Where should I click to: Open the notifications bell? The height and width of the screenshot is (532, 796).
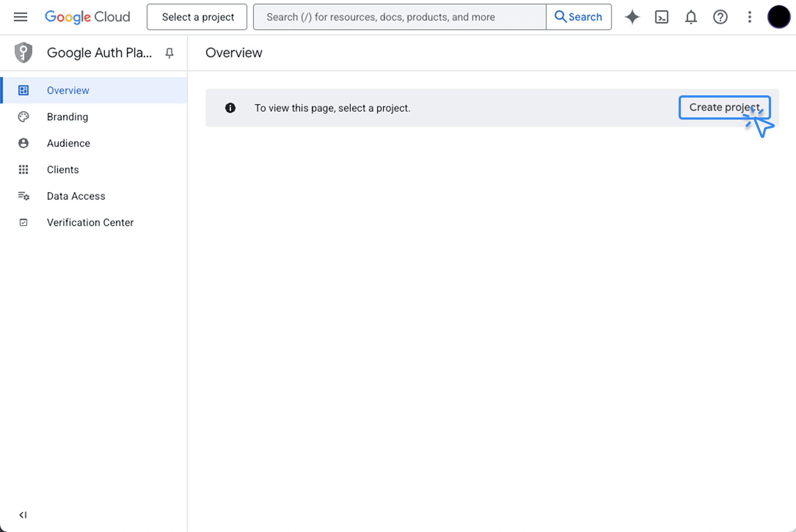691,17
